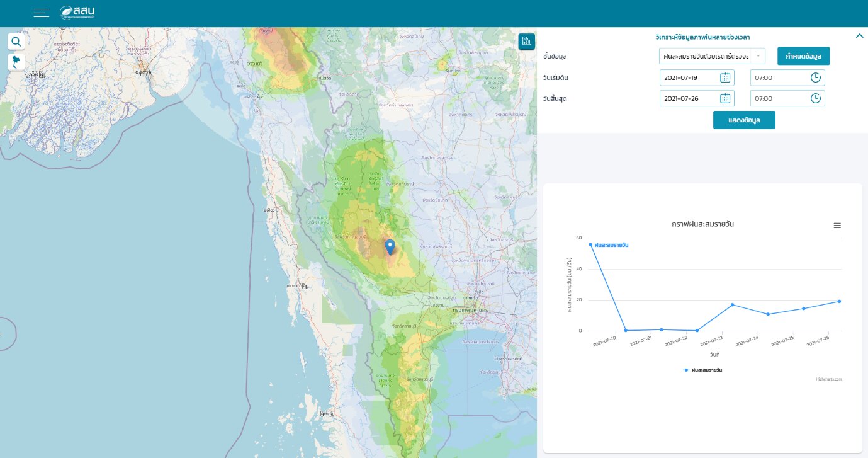Viewport: 868px width, 458px height.
Task: Select the chart data point for 2021-07-25
Action: pyautogui.click(x=804, y=309)
